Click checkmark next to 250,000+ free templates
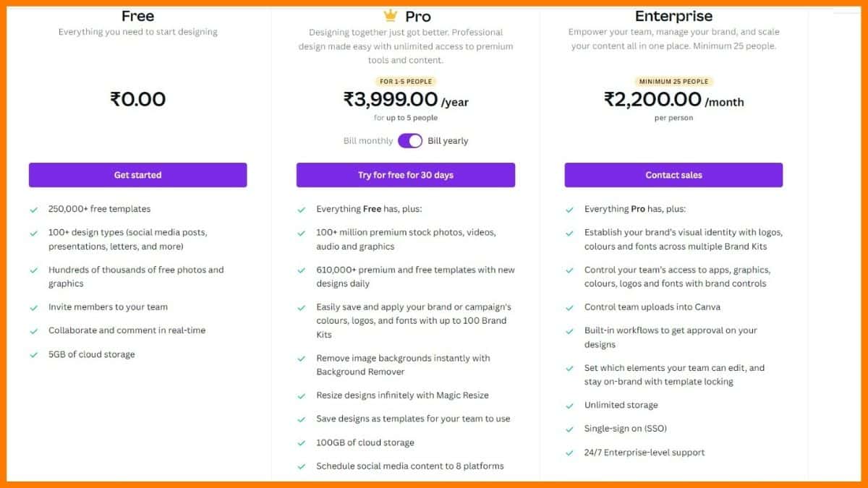The width and height of the screenshot is (868, 488). click(x=33, y=210)
